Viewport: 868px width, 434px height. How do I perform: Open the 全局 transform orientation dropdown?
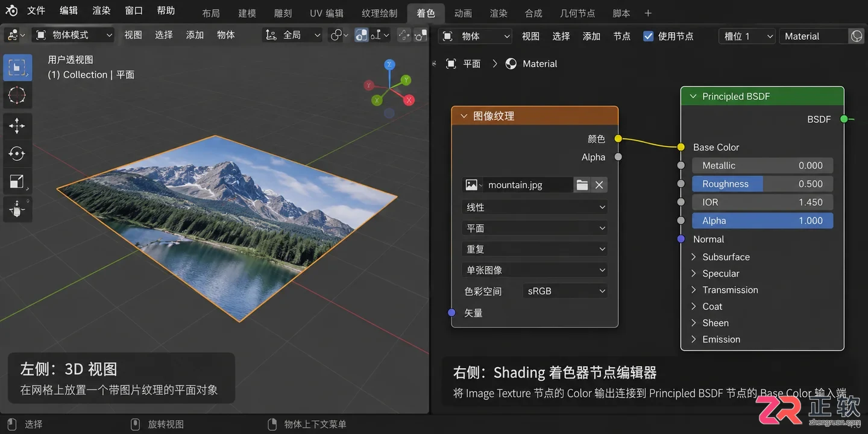point(293,35)
